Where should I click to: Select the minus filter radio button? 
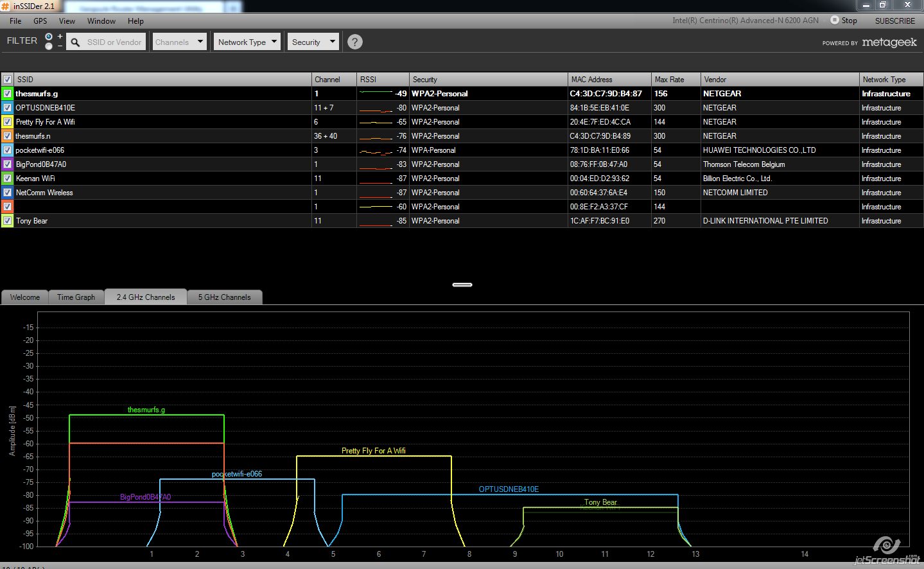click(x=49, y=46)
